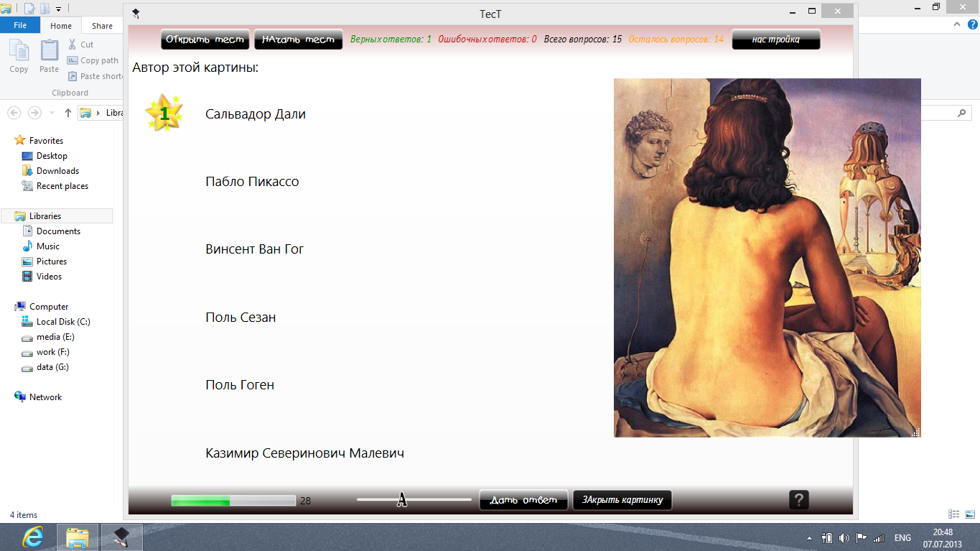The image size is (980, 551).
Task: Open the настройка settings button
Action: click(775, 40)
